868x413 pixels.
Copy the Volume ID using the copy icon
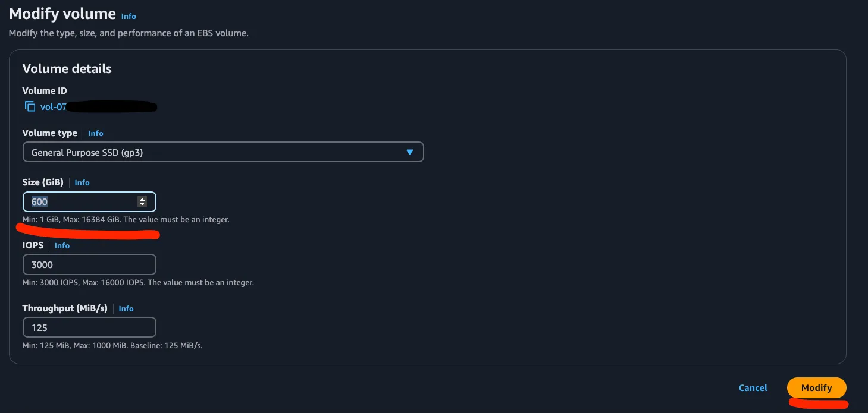(x=30, y=107)
